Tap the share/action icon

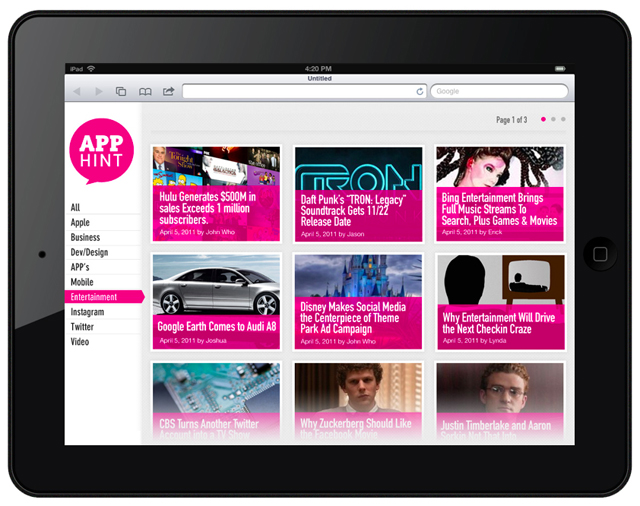click(168, 92)
